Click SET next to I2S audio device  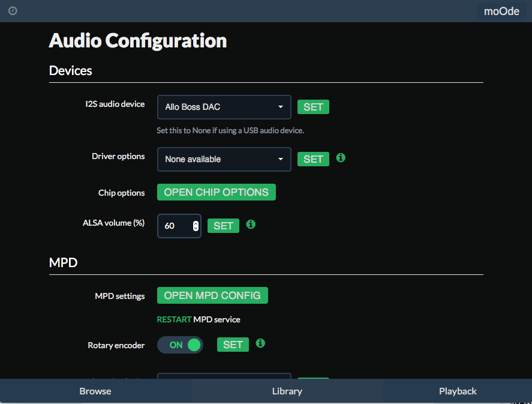pyautogui.click(x=313, y=107)
